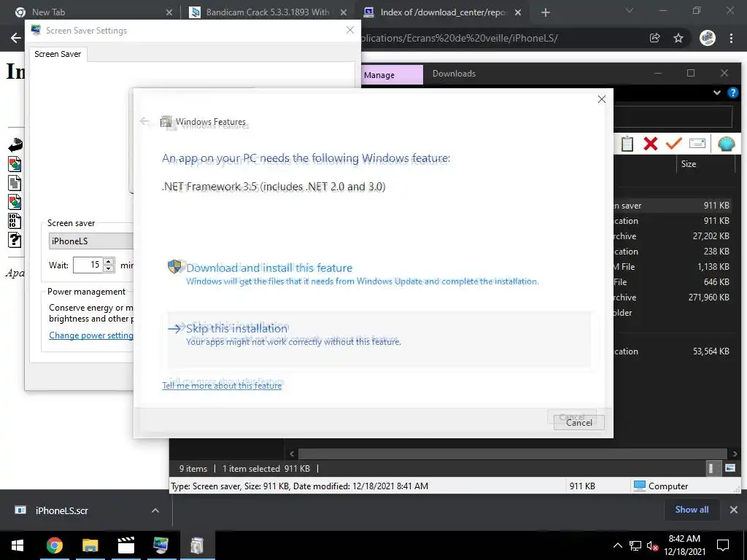The image size is (747, 560).
Task: Click the Explorer horizontal scrollbar
Action: (513, 454)
